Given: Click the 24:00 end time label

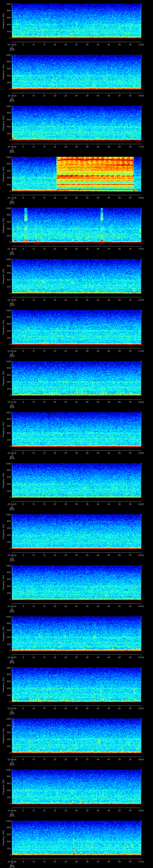Looking at the screenshot, I should click(x=141, y=504).
